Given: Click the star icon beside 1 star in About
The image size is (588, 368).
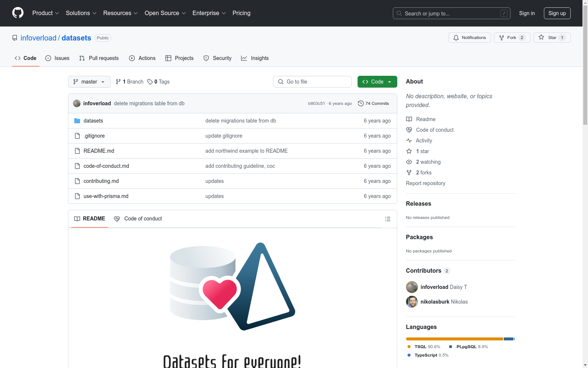Looking at the screenshot, I should click(409, 151).
